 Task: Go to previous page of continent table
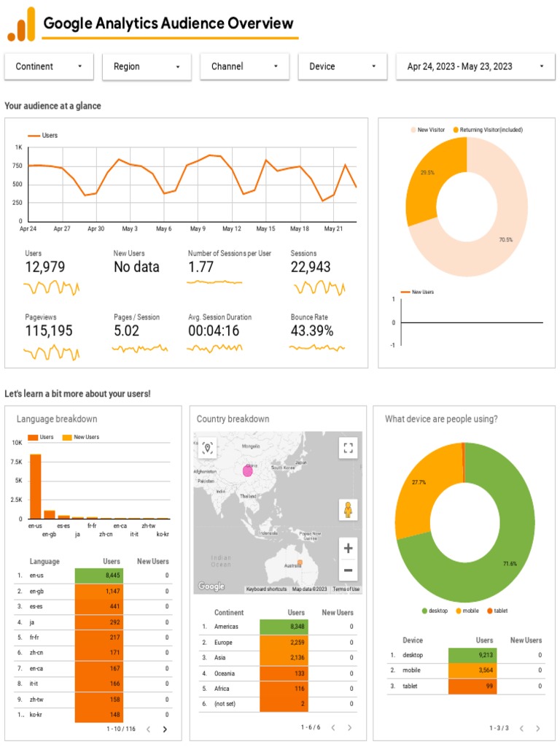coord(333,727)
